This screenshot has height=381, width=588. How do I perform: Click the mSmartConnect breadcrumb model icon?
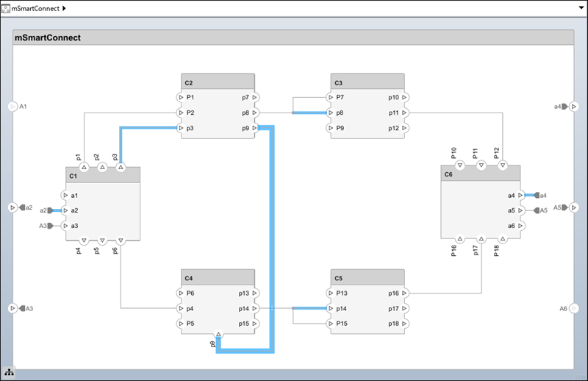[6, 7]
